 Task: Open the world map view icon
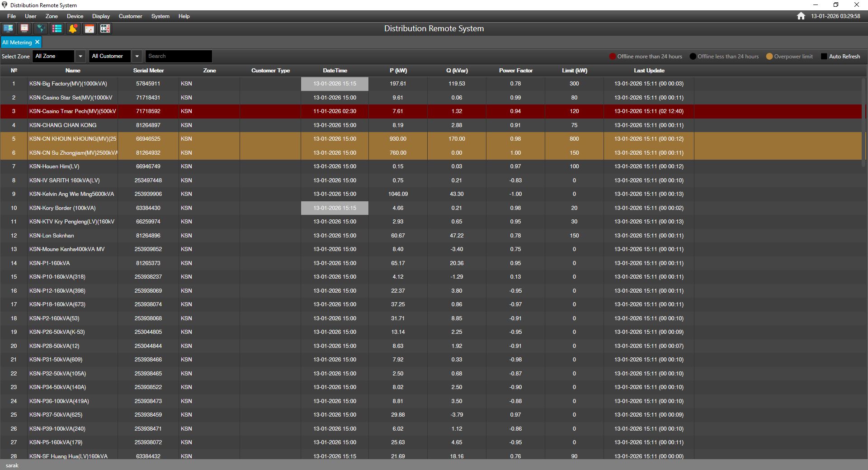click(41, 28)
